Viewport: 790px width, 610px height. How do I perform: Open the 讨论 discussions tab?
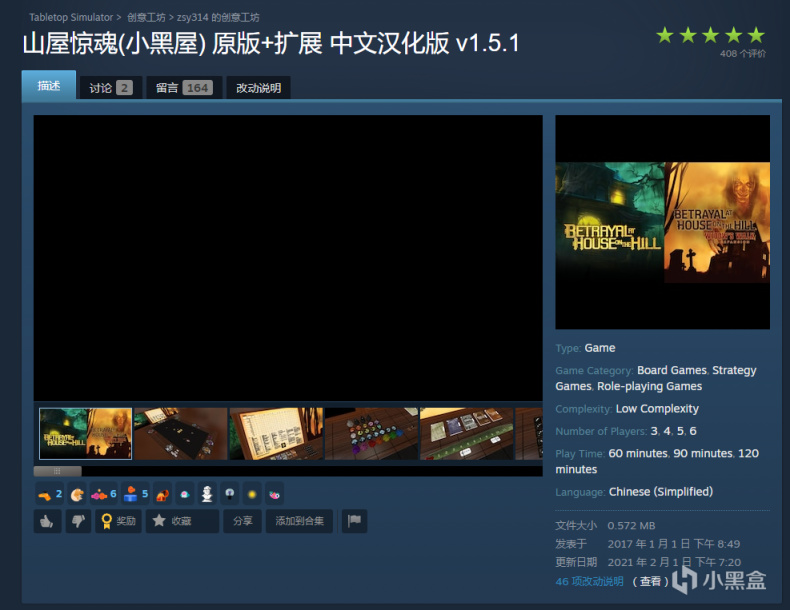111,88
